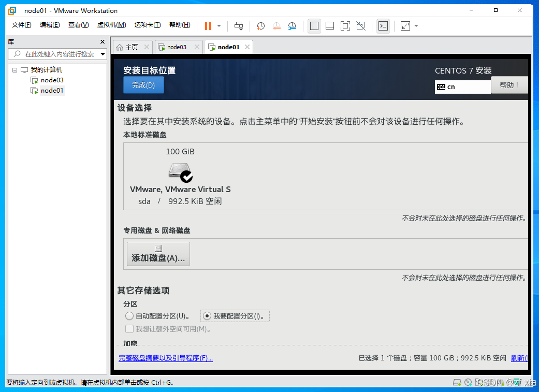This screenshot has height=392, width=539.
Task: Click the keyboard icon next to cn
Action: point(441,87)
